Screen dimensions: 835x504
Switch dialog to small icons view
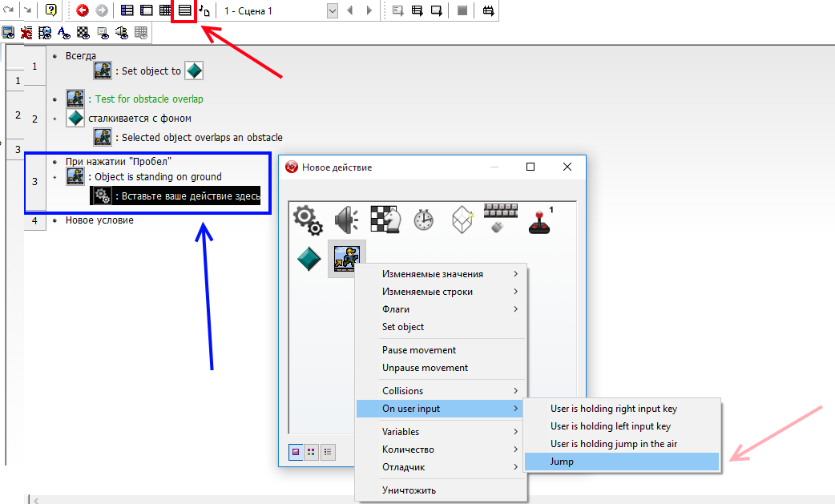pos(311,452)
